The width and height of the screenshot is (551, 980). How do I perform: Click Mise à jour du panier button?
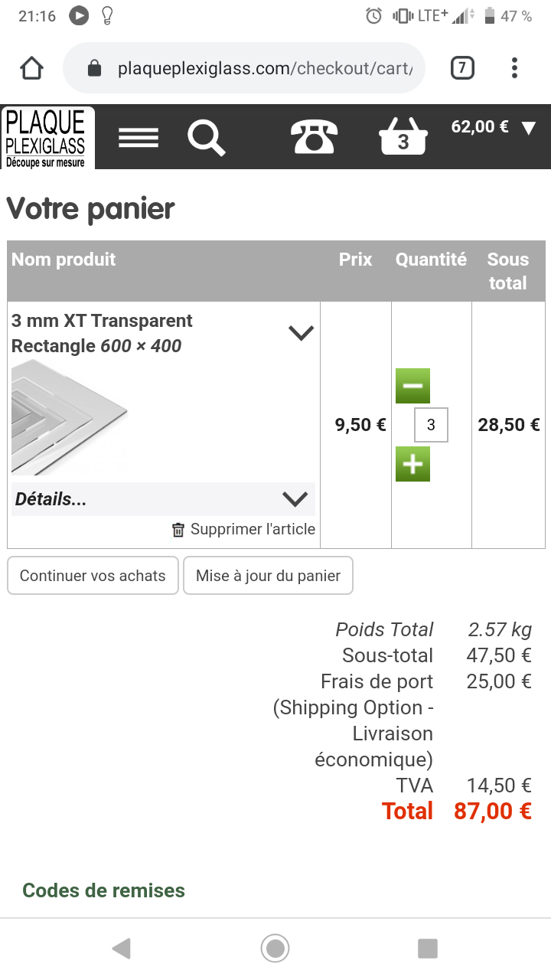click(268, 576)
